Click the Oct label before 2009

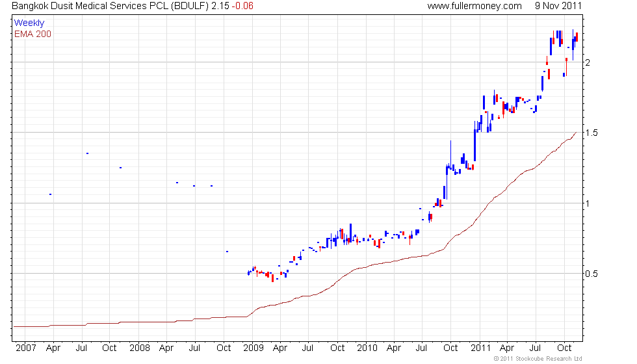[x=224, y=348]
